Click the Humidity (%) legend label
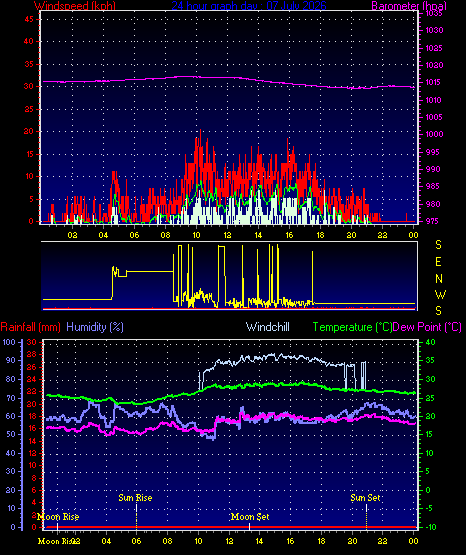This screenshot has width=466, height=555. 95,327
